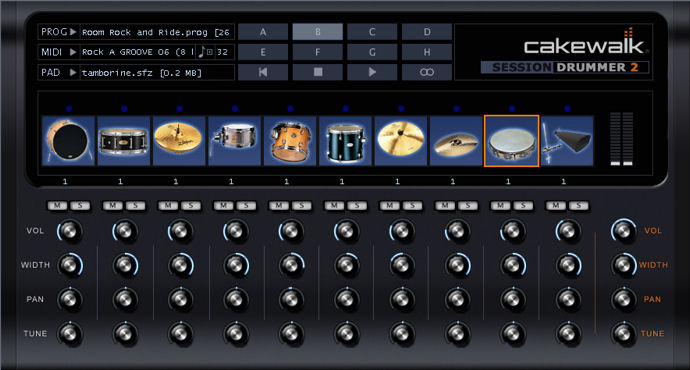690x370 pixels.
Task: Click the kick drum output number 1
Action: tap(65, 181)
